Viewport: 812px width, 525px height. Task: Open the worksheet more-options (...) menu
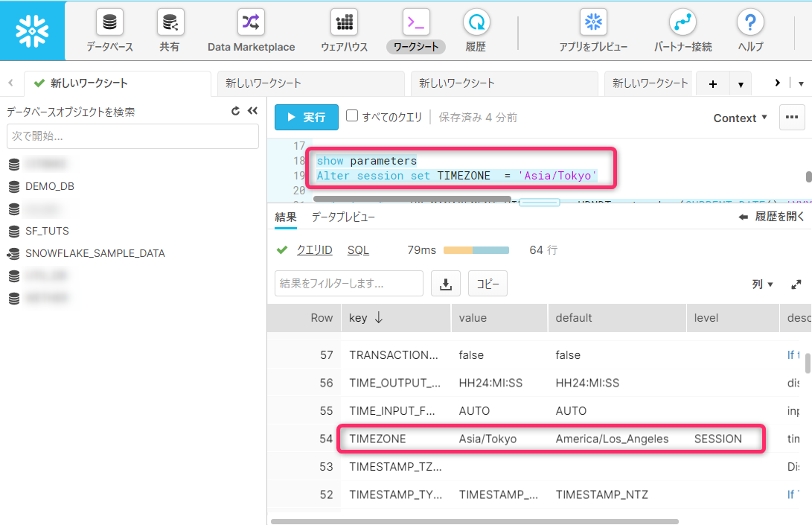pyautogui.click(x=792, y=117)
